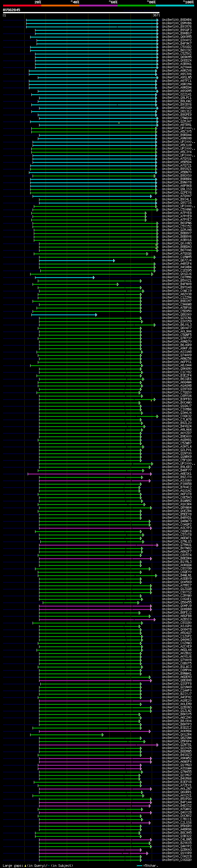Select hit UniRef100_C0QK32
The image size is (197, 868).
click(176, 416)
